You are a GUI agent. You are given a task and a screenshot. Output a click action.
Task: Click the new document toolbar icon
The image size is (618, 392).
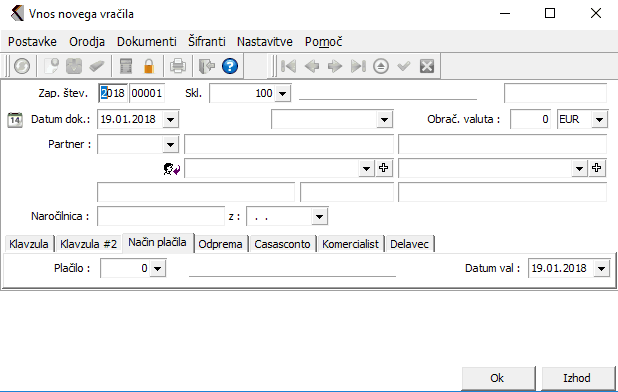tap(52, 66)
